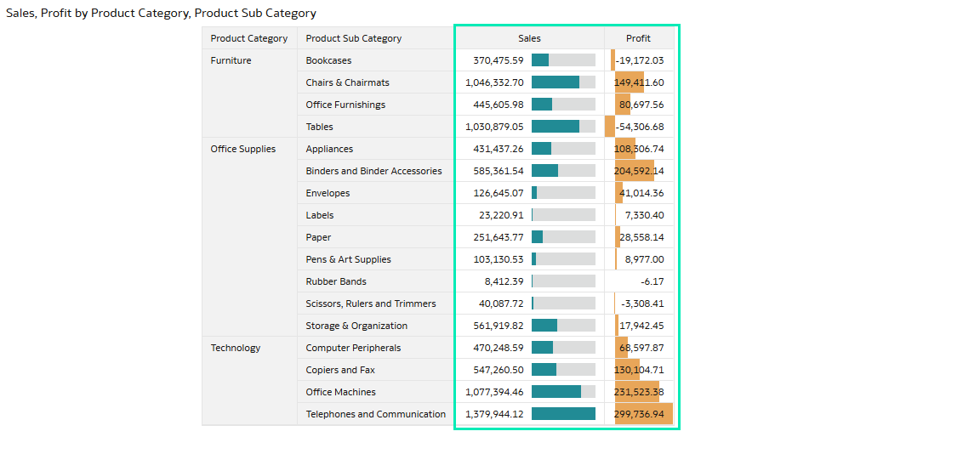Select sales value 40,087.72
The image size is (980, 454).
coord(501,304)
